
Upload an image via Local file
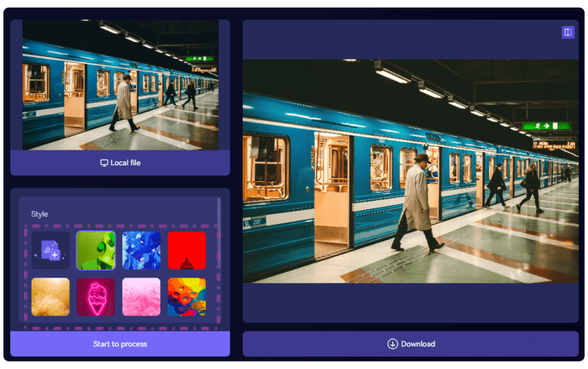pos(120,163)
